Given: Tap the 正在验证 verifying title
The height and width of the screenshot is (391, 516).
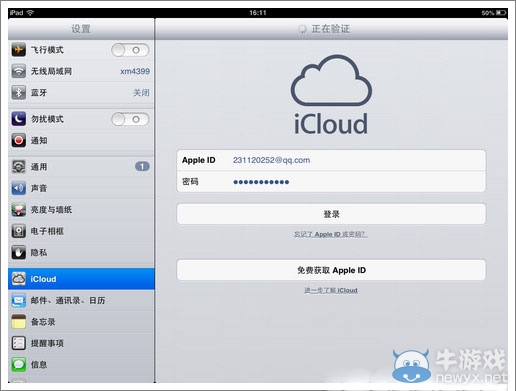Looking at the screenshot, I should [331, 29].
